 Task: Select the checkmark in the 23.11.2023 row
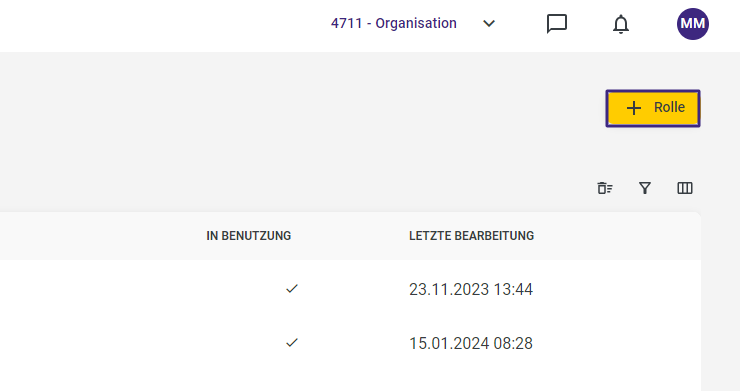[x=292, y=289]
